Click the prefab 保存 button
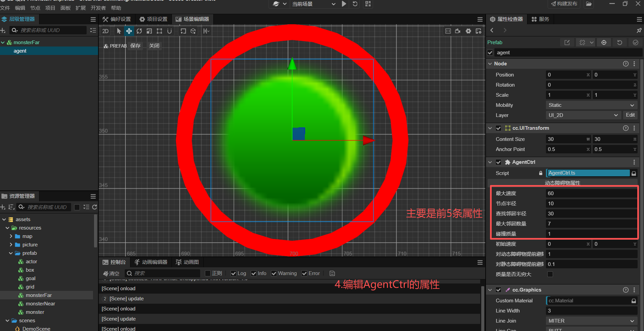The image size is (644, 331). (135, 46)
